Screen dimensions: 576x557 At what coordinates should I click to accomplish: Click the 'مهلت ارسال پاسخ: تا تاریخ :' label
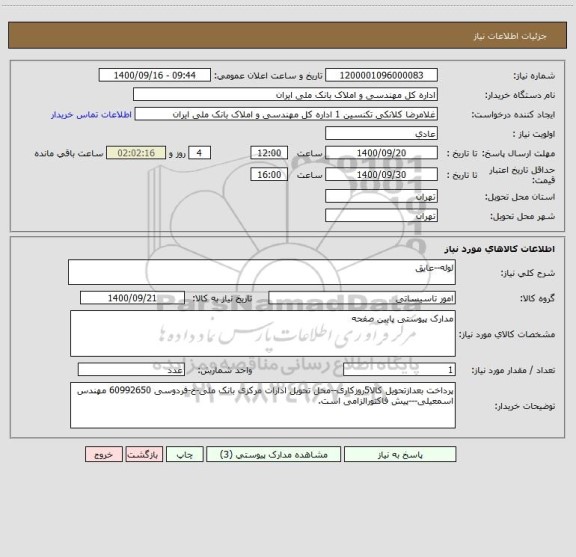pos(501,153)
